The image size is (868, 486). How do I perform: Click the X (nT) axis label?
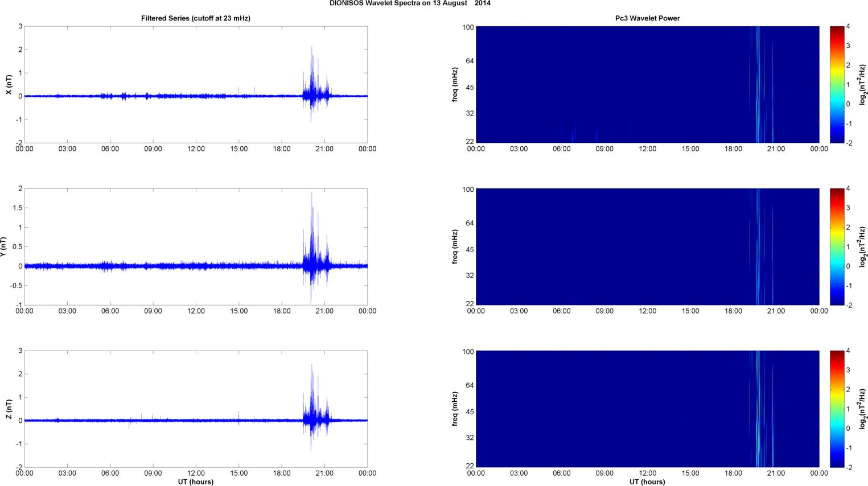[x=9, y=85]
